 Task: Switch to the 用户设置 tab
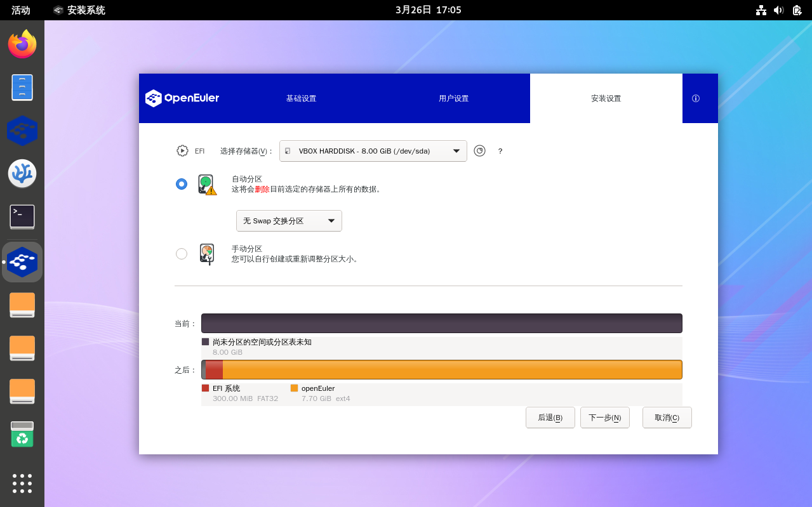(x=453, y=98)
